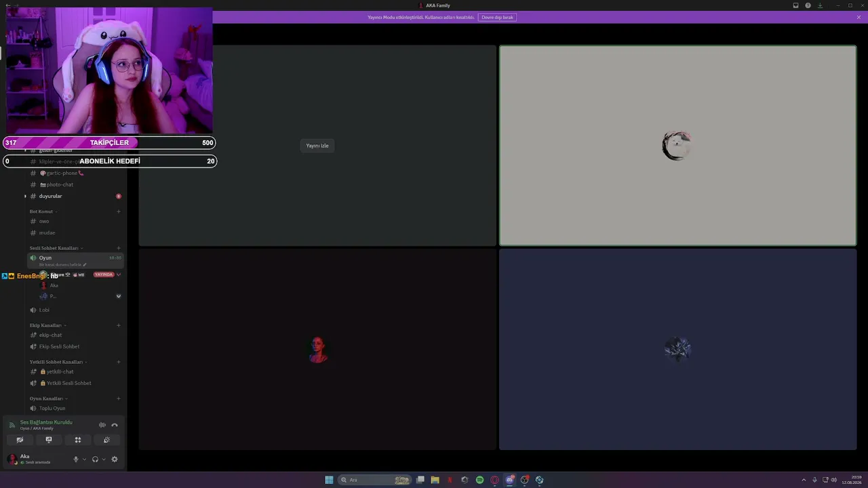This screenshot has height=488, width=868.
Task: Click 'Ses Bağlantısı Kuruldu' connection status
Action: tap(46, 422)
